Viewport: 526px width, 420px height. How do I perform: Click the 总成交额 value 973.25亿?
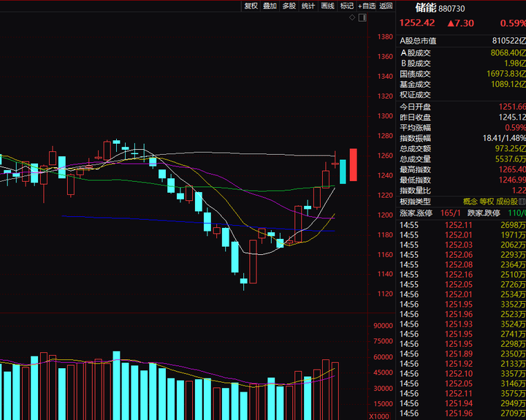click(510, 148)
